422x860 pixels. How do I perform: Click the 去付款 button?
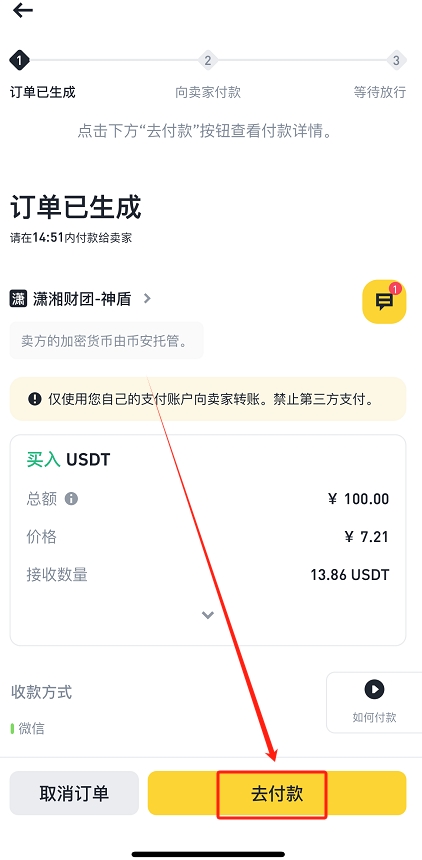[x=277, y=793]
